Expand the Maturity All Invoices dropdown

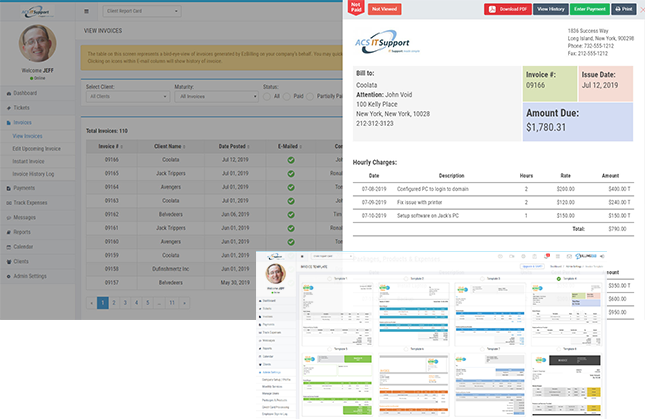(x=215, y=97)
